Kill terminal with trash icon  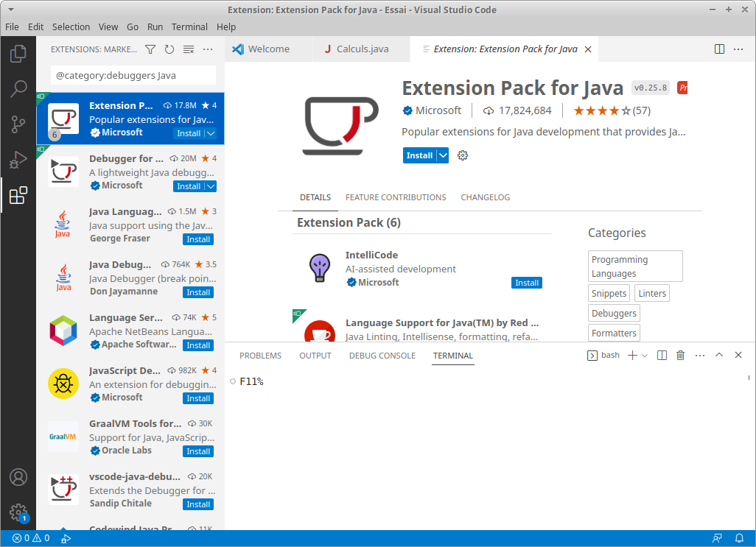680,356
